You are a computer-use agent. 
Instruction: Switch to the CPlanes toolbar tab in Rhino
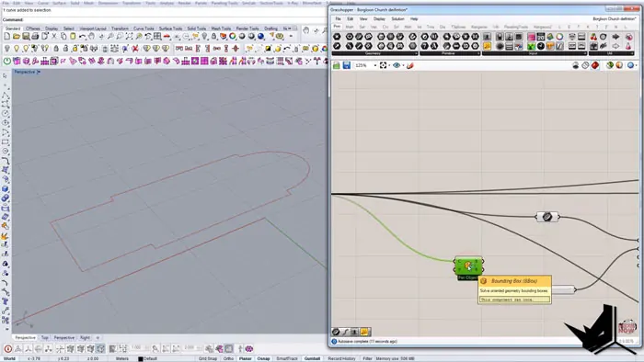tap(33, 28)
